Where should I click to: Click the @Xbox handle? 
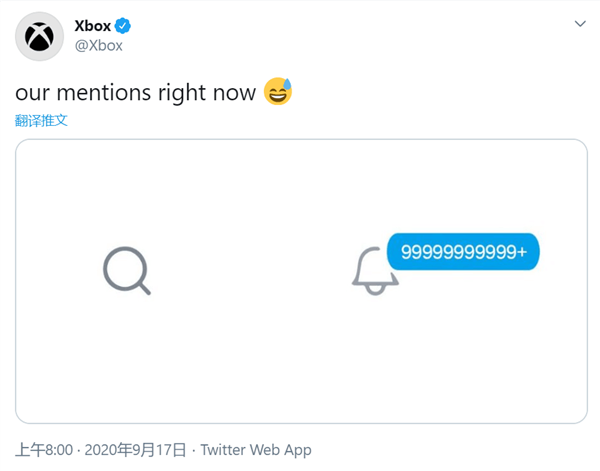100,45
